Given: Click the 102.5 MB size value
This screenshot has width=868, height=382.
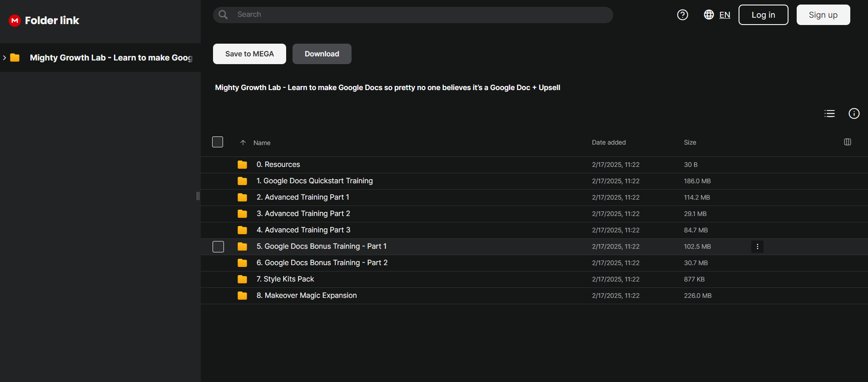Looking at the screenshot, I should 697,246.
